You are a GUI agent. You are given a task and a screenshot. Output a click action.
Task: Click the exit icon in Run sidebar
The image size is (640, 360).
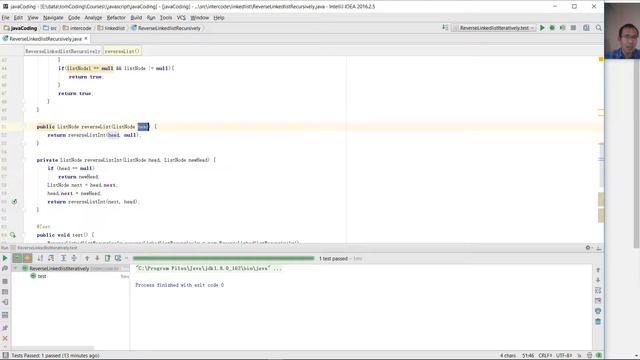tap(5, 302)
